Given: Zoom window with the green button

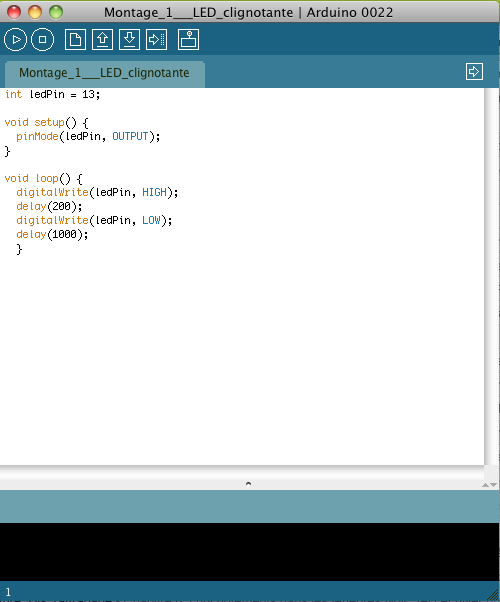Looking at the screenshot, I should click(x=56, y=12).
